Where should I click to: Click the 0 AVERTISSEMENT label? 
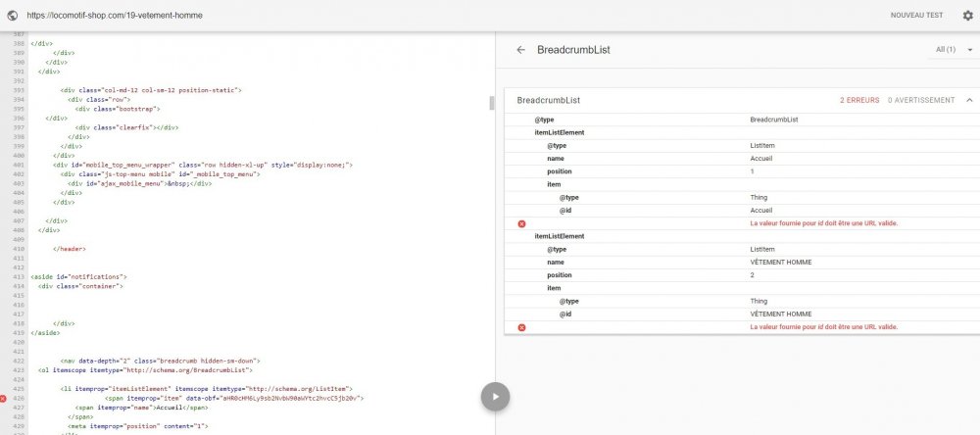click(x=921, y=100)
